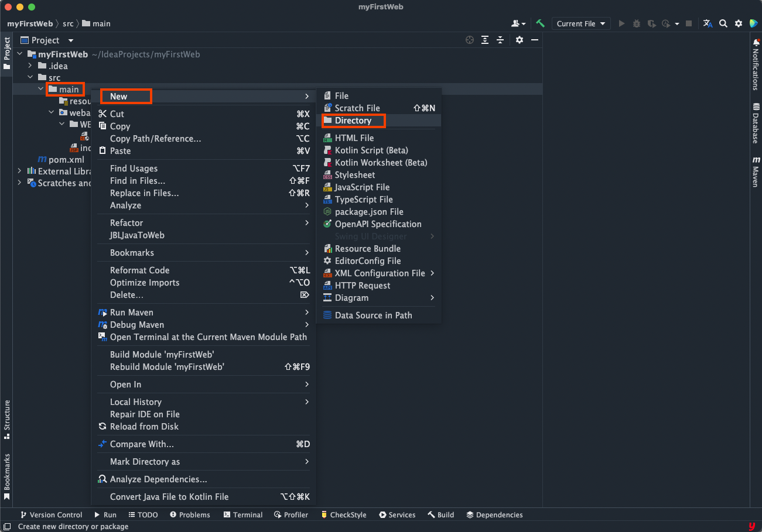Open Version Control tool window tab
This screenshot has height=532, width=762.
pos(52,514)
